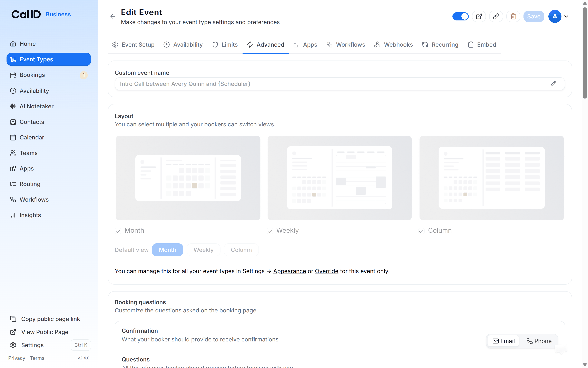Switch to the Event Setup tab
This screenshot has height=368, width=588.
[133, 45]
